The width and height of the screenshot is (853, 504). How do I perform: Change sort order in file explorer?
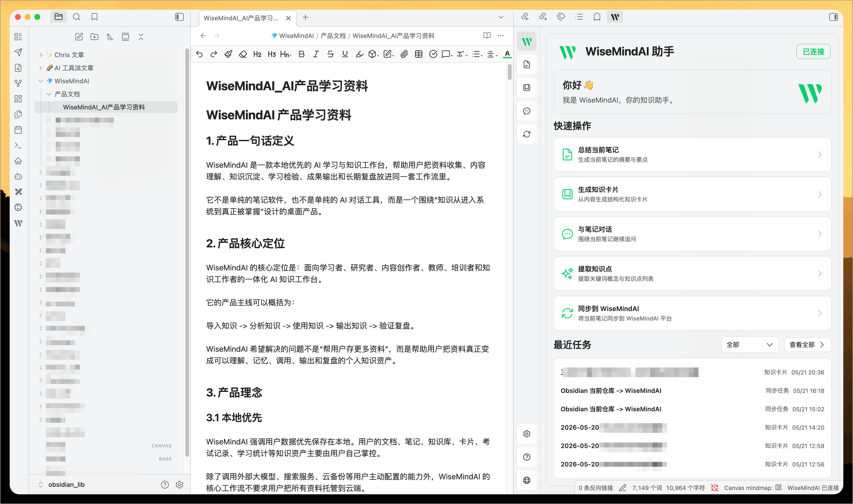point(110,37)
